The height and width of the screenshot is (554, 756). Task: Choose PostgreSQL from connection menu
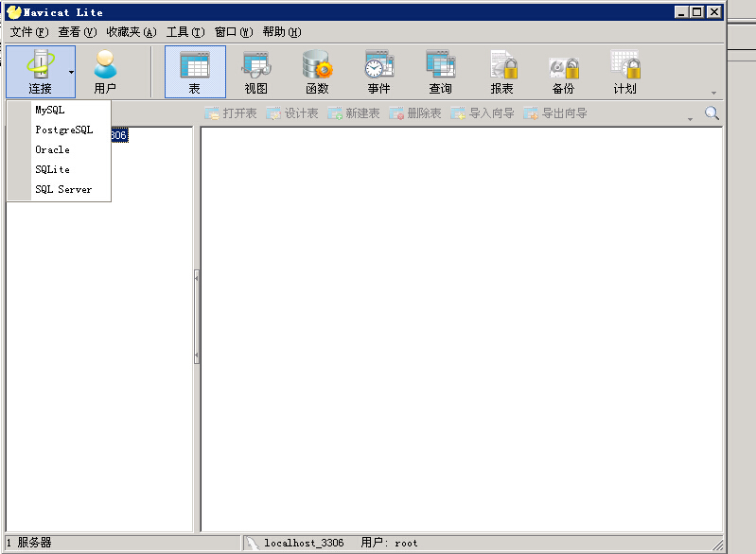pos(59,130)
